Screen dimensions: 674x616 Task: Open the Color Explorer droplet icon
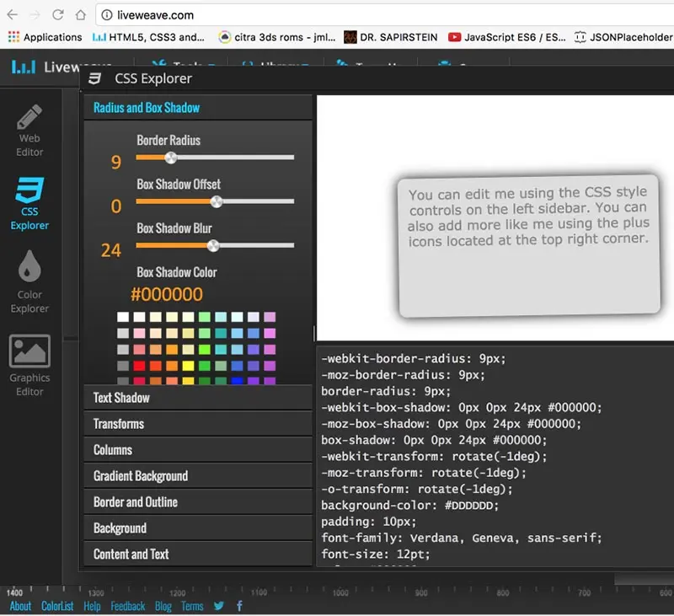pos(29,265)
